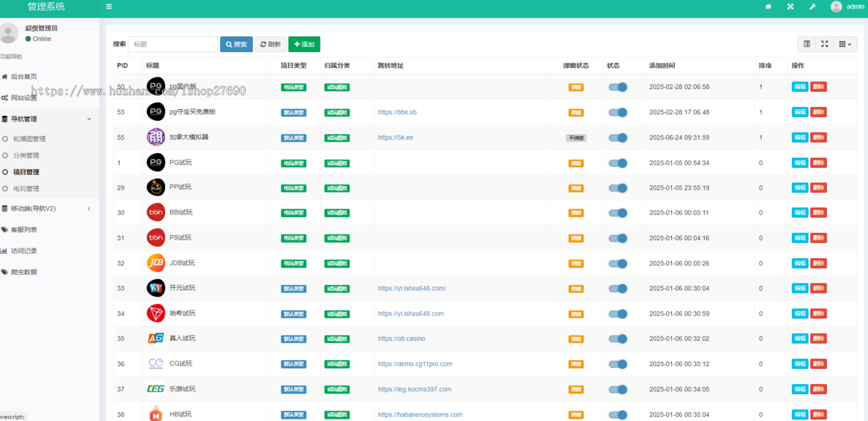868x421 pixels.
Task: Click the pg国内版 logo thumbnail
Action: (x=156, y=87)
